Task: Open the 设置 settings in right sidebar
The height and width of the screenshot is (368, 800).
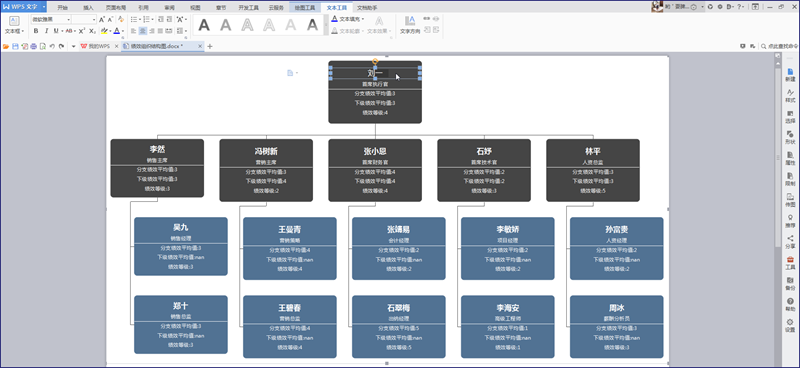Action: 790,326
